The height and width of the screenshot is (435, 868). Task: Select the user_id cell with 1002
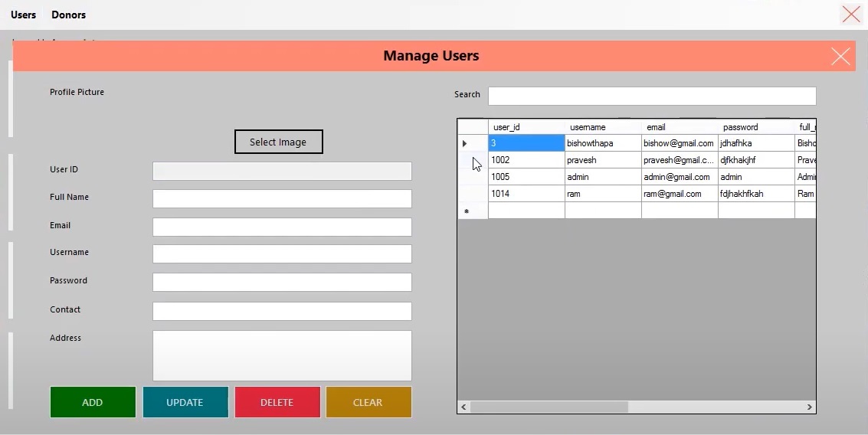(x=526, y=160)
